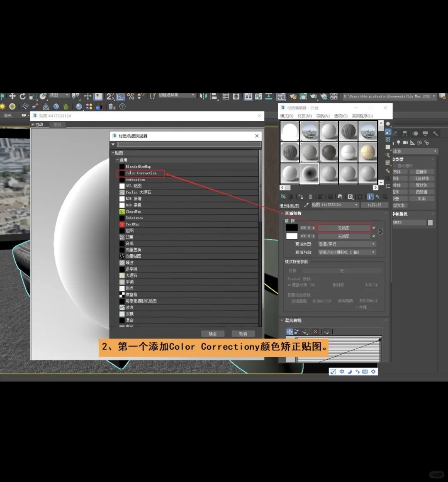Open the Rendered Frame Window icon
Image resolution: width=448 pixels, height=482 pixels.
pos(303,97)
